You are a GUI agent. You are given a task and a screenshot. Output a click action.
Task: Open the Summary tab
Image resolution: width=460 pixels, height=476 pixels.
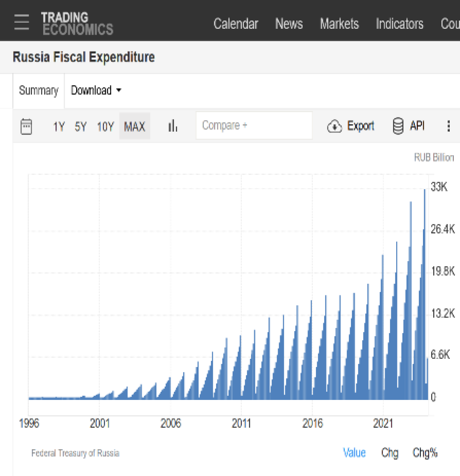[39, 91]
